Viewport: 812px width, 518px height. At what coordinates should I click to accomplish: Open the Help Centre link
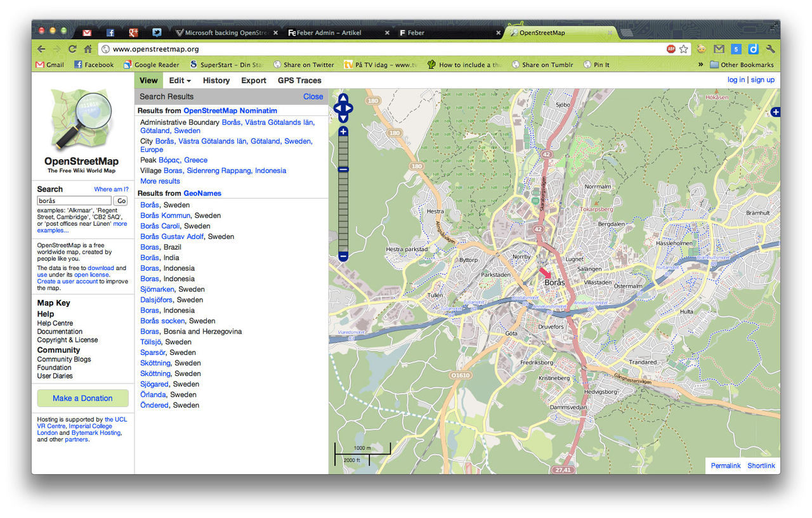click(x=55, y=323)
